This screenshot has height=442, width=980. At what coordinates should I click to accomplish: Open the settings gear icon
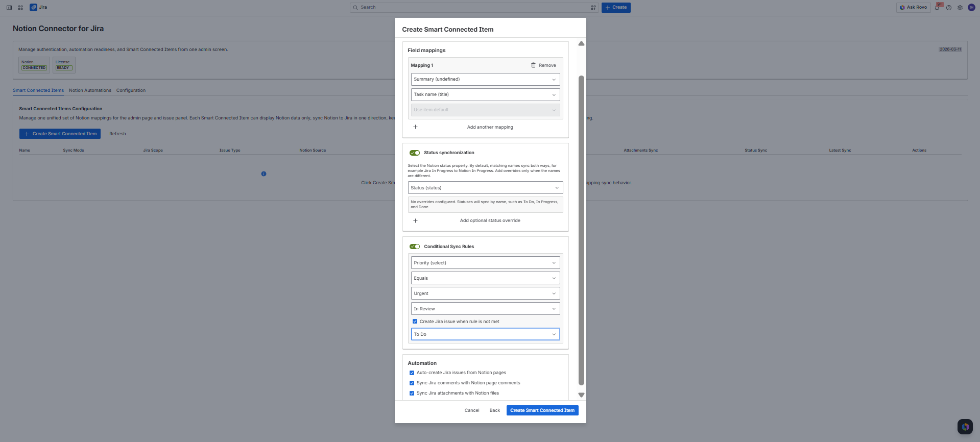click(x=960, y=8)
